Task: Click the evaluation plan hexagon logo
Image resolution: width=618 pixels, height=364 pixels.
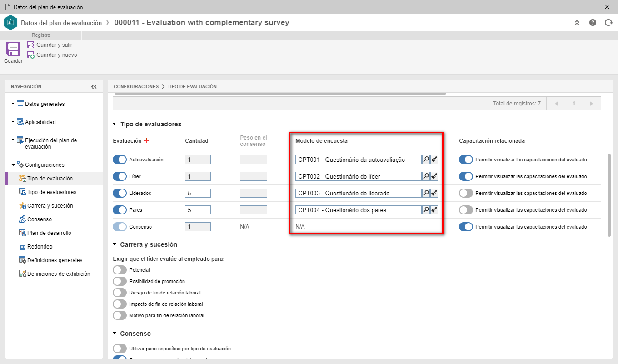Action: coord(10,22)
